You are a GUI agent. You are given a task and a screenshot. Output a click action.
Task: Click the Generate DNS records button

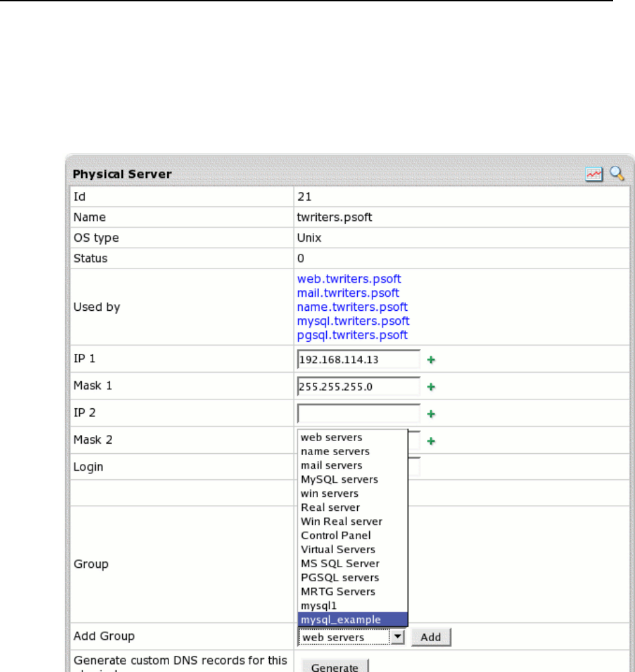point(335,667)
